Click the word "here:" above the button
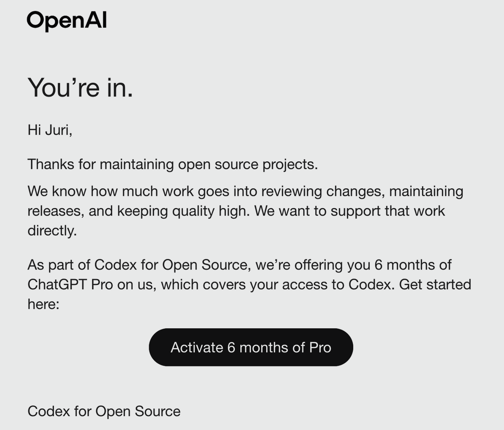 point(43,304)
